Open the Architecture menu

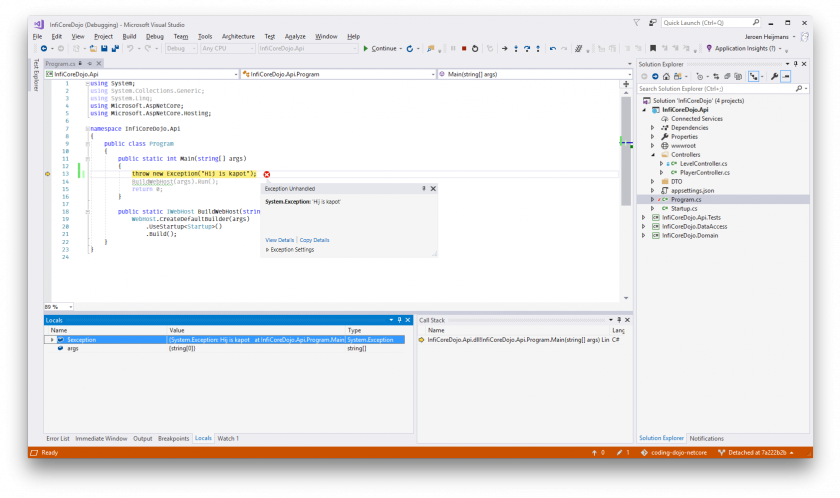point(238,36)
